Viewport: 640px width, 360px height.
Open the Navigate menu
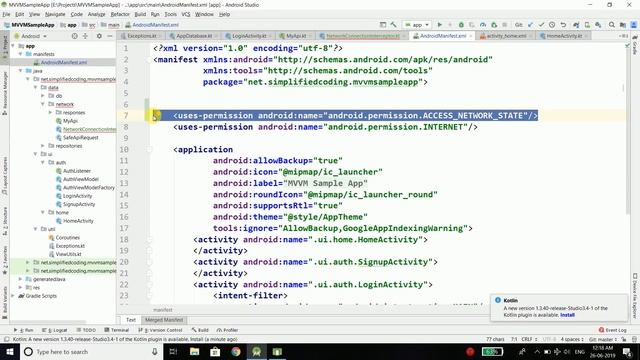55,14
